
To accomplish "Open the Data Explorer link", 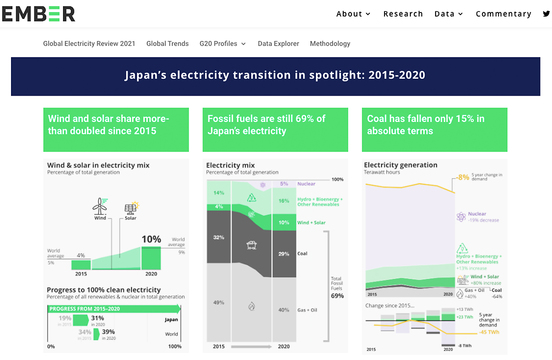I will click(278, 44).
